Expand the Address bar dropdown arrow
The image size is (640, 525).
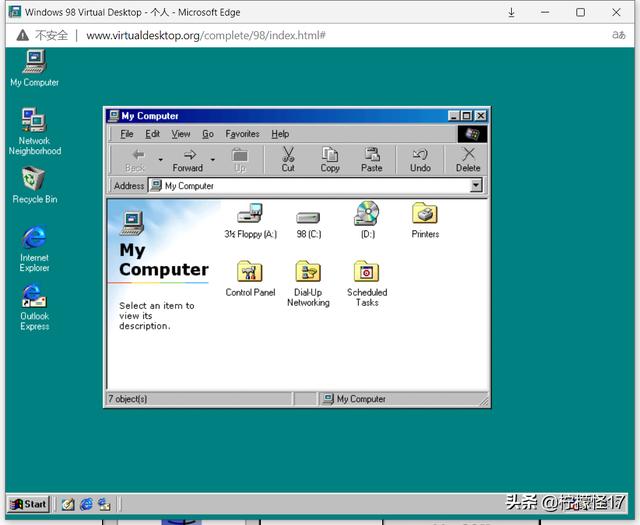[476, 186]
